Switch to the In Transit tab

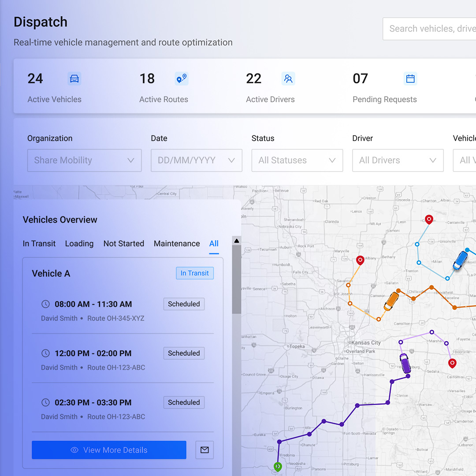pyautogui.click(x=39, y=244)
